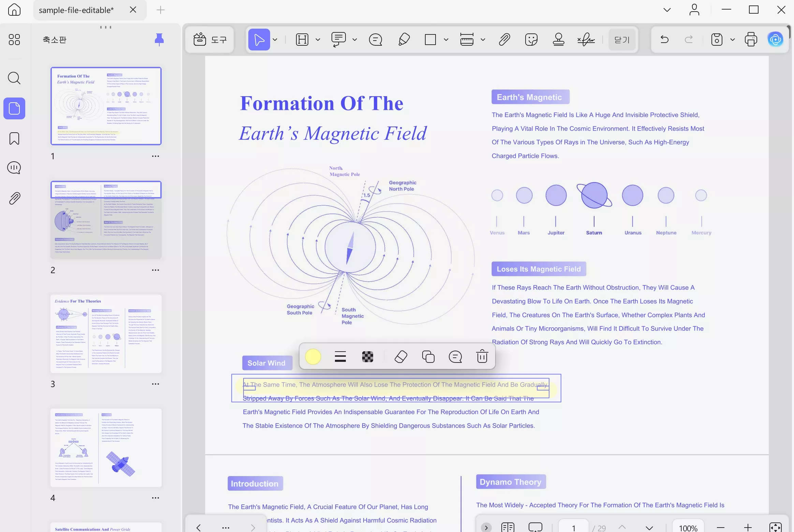Select page 2 thumbnail
The width and height of the screenshot is (794, 532).
tap(106, 220)
